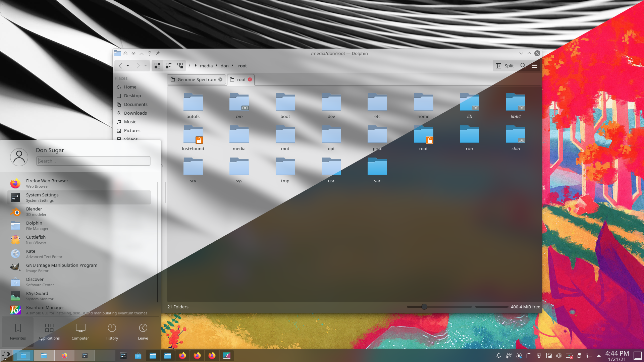The image size is (644, 362).
Task: Select the lib64 symlink folder
Action: [x=516, y=106]
